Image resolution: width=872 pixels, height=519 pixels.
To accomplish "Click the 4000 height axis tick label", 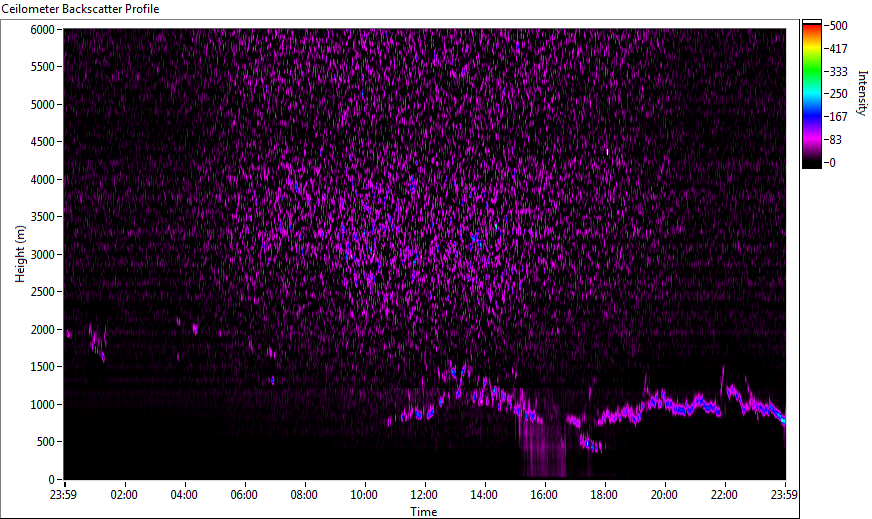I will tap(42, 180).
